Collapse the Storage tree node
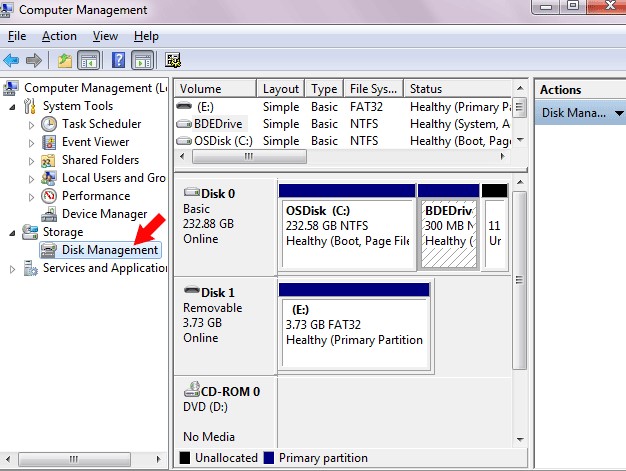Image resolution: width=626 pixels, height=471 pixels. pyautogui.click(x=12, y=233)
